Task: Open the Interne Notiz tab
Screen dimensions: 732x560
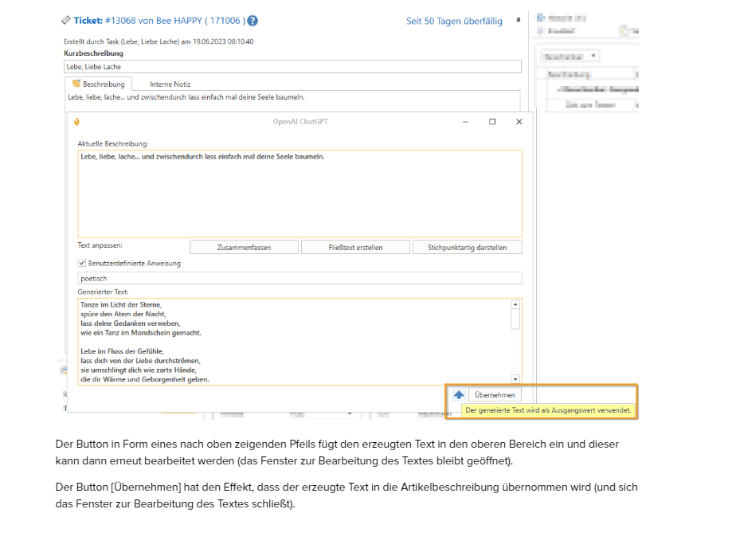Action: (x=170, y=84)
